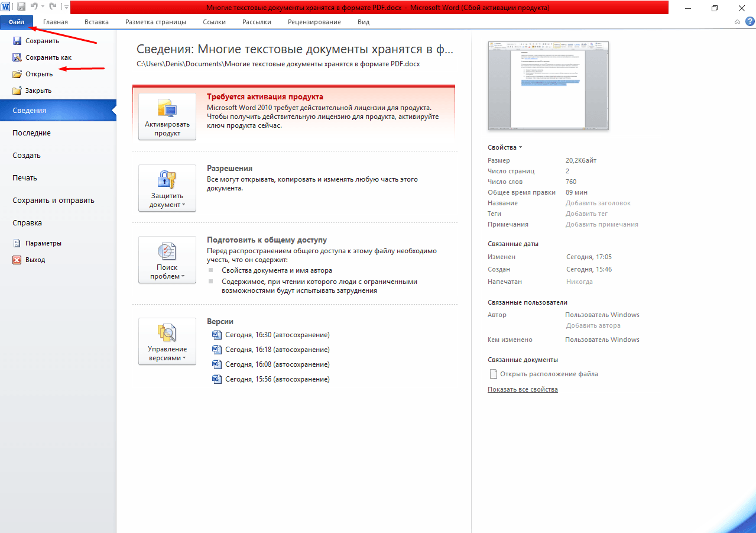Click the document file path under the title
The height and width of the screenshot is (533, 756).
click(x=278, y=64)
